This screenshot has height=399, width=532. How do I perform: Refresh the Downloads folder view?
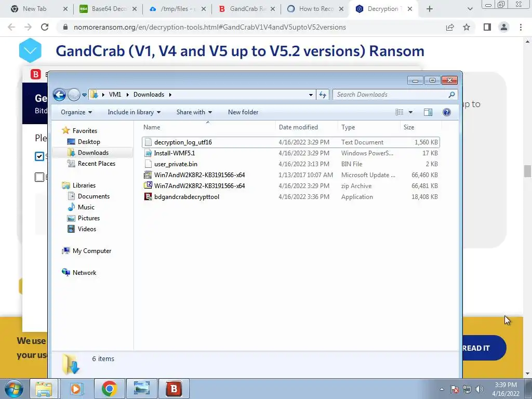(x=322, y=95)
